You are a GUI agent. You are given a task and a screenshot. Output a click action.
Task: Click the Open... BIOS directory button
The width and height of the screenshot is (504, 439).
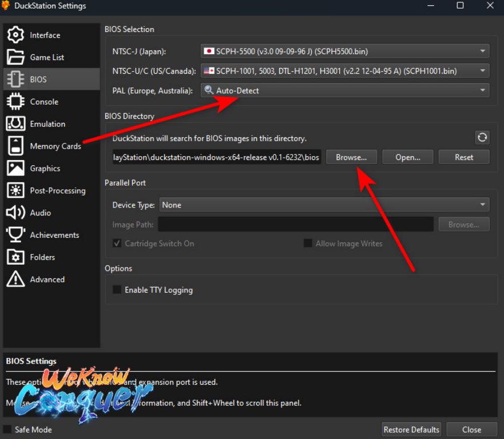pyautogui.click(x=407, y=157)
